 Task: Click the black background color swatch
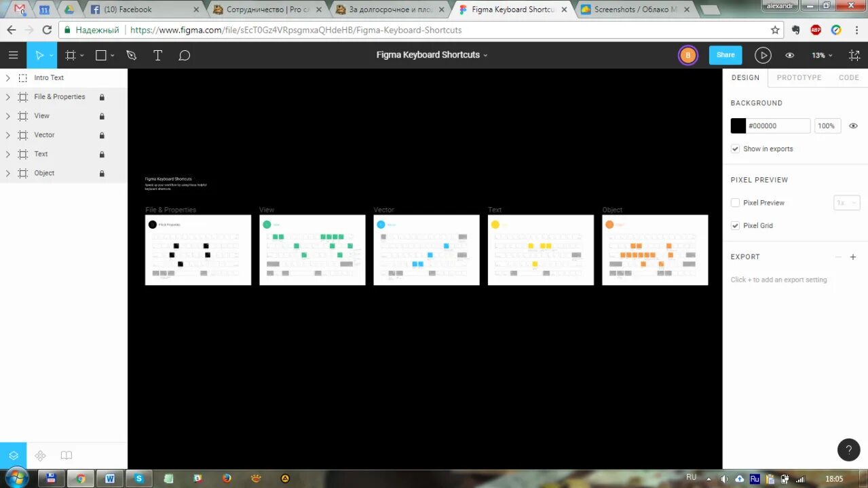[x=738, y=126]
